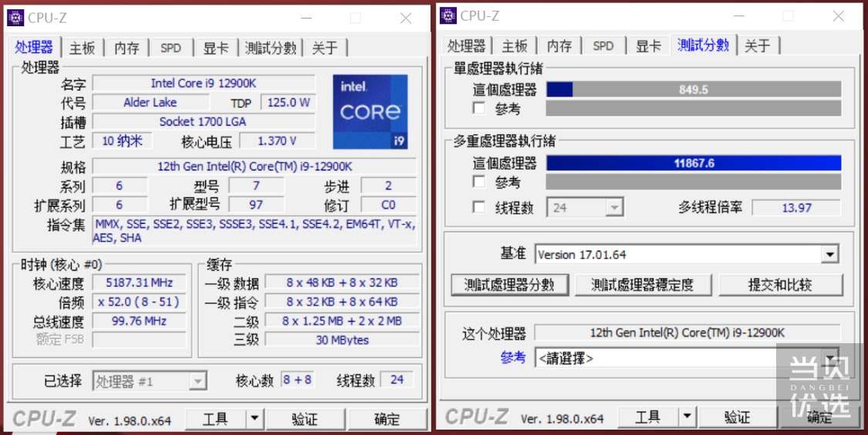The width and height of the screenshot is (868, 435).
Task: Click the single-thread score bar 849.5
Action: pyautogui.click(x=694, y=89)
